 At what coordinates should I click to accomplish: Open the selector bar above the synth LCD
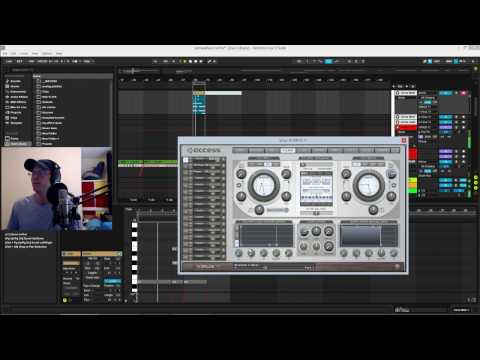pyautogui.click(x=316, y=164)
